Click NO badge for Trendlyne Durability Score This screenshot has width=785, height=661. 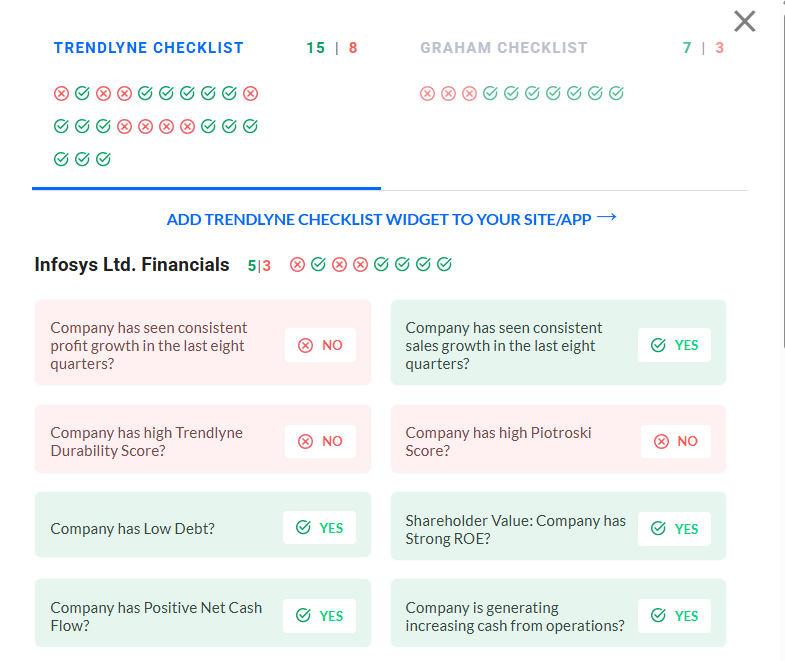point(320,441)
